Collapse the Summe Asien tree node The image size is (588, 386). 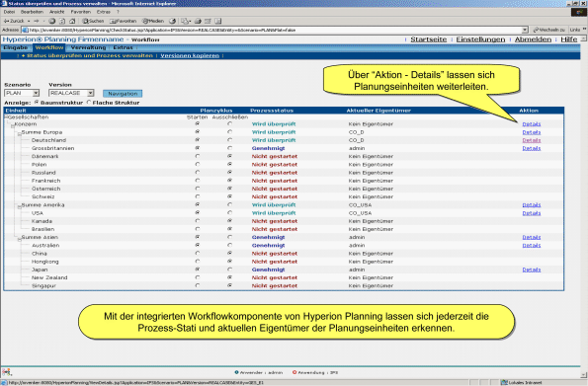pos(20,240)
